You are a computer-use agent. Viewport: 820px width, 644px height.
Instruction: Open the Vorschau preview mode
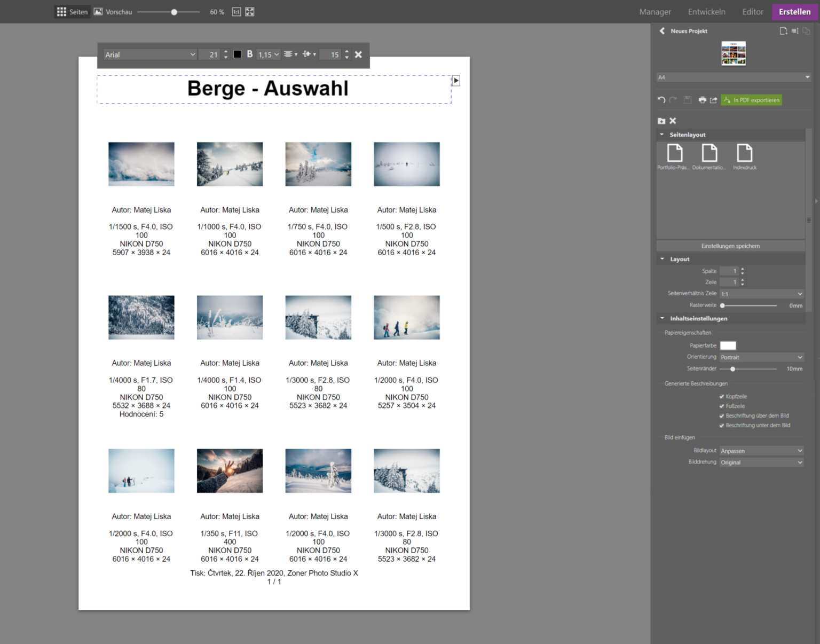pos(113,11)
